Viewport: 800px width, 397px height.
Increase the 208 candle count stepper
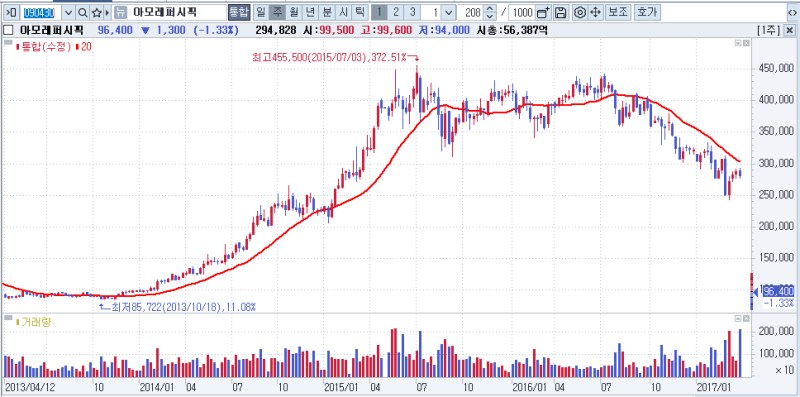[490, 9]
